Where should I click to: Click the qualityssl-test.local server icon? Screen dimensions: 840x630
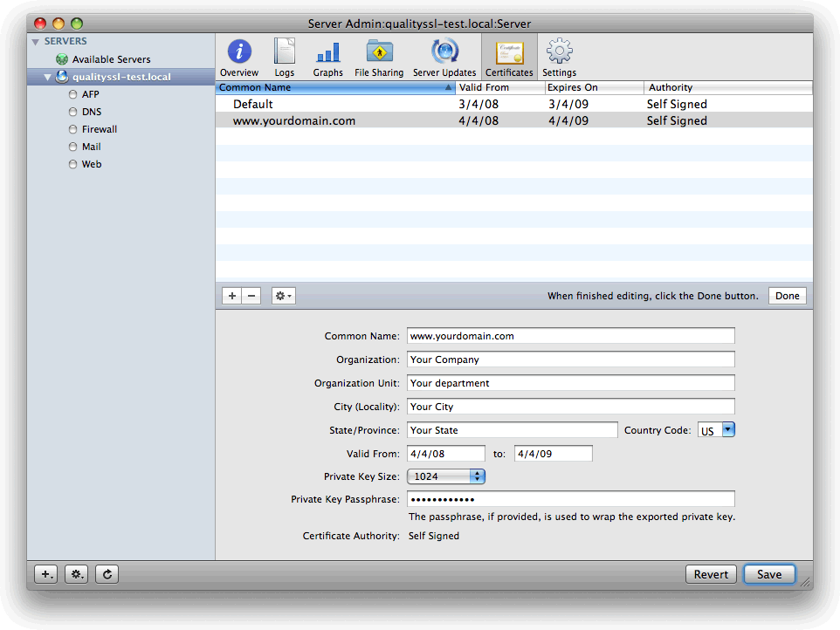62,77
